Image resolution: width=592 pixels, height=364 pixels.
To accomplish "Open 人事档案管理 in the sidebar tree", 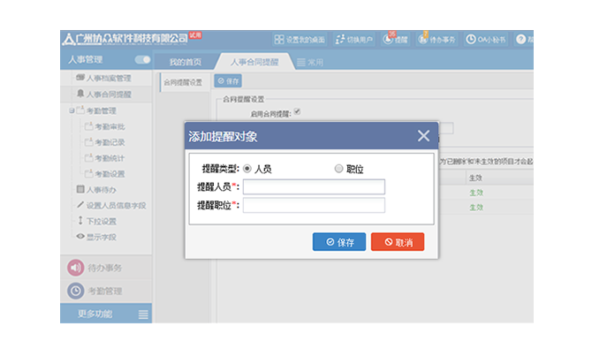I will pyautogui.click(x=113, y=79).
